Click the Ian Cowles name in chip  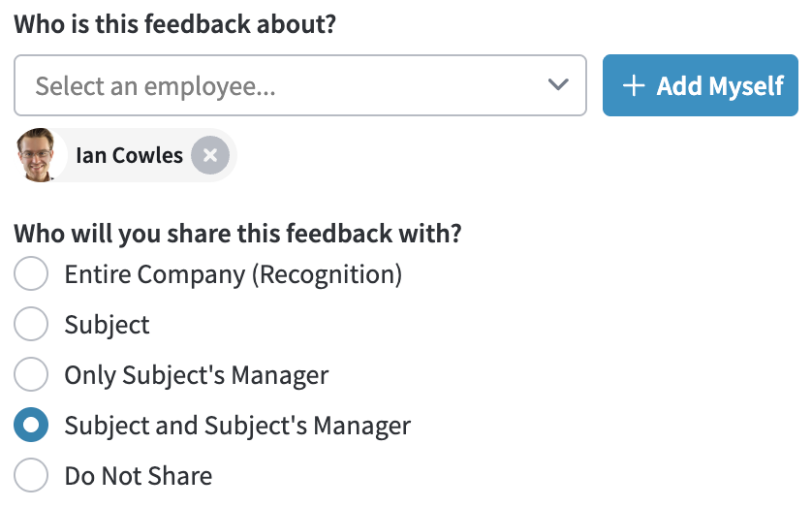[130, 155]
